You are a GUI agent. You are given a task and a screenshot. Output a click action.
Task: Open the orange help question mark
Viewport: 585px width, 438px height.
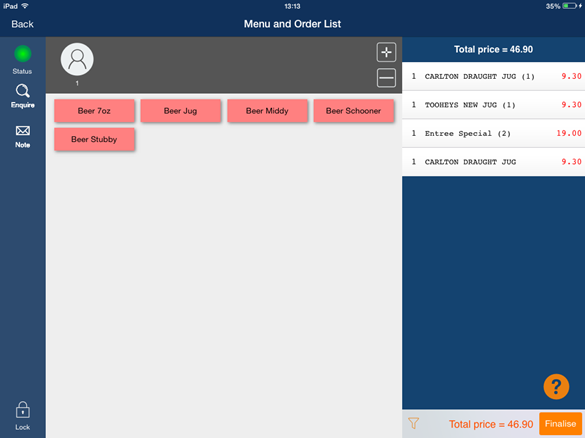coord(556,387)
